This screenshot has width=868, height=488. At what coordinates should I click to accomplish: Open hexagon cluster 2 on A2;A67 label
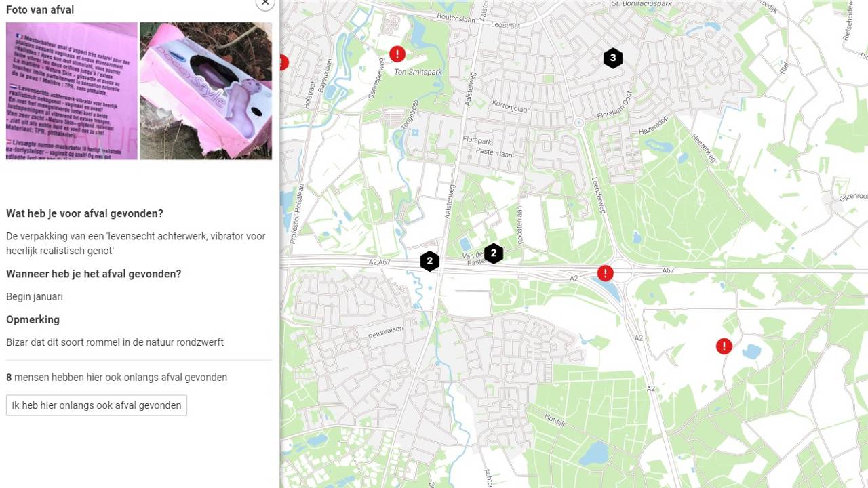coord(429,261)
